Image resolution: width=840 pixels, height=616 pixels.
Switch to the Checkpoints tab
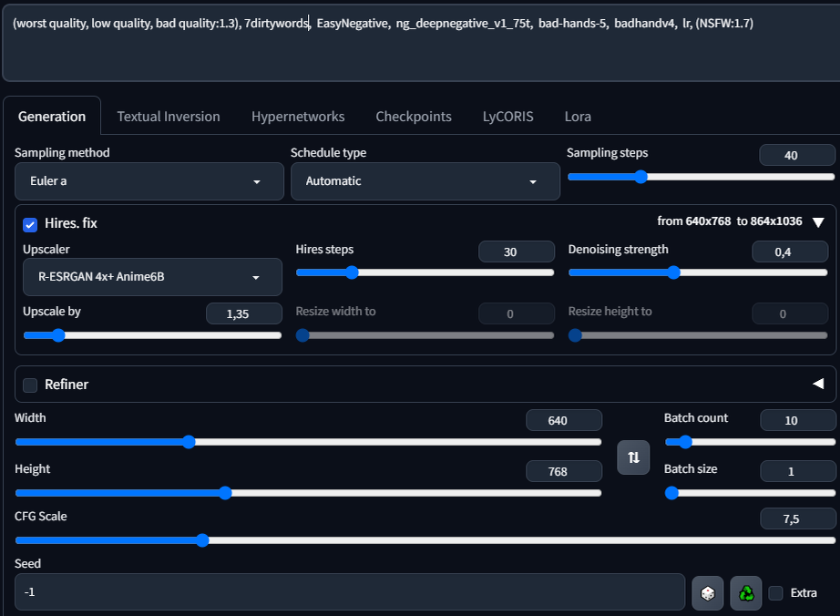click(x=414, y=117)
